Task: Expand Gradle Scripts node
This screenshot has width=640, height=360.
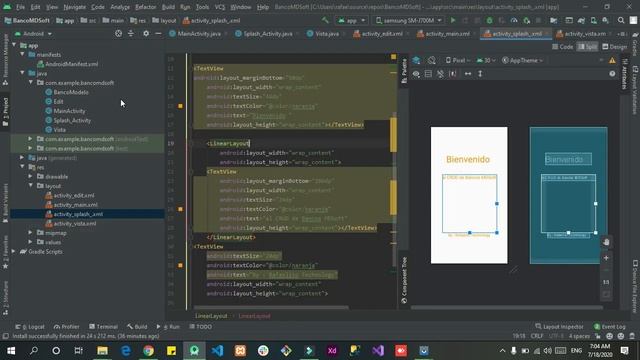Action: [14, 252]
